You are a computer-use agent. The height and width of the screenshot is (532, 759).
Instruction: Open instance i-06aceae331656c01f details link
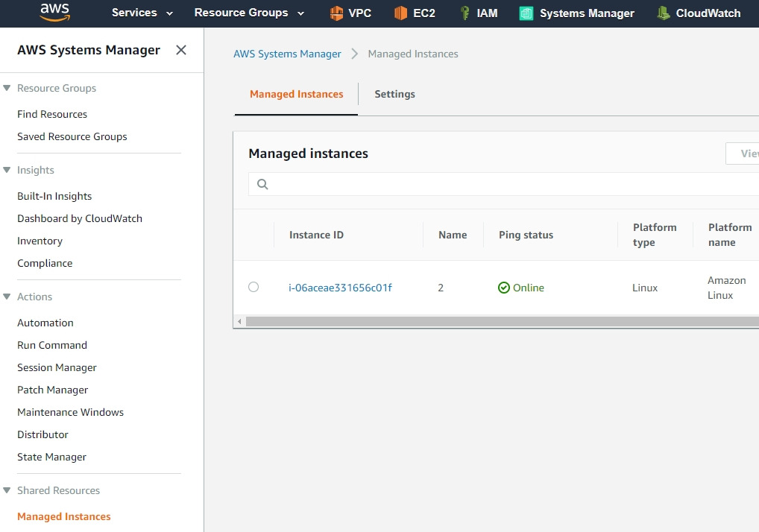pyautogui.click(x=340, y=288)
